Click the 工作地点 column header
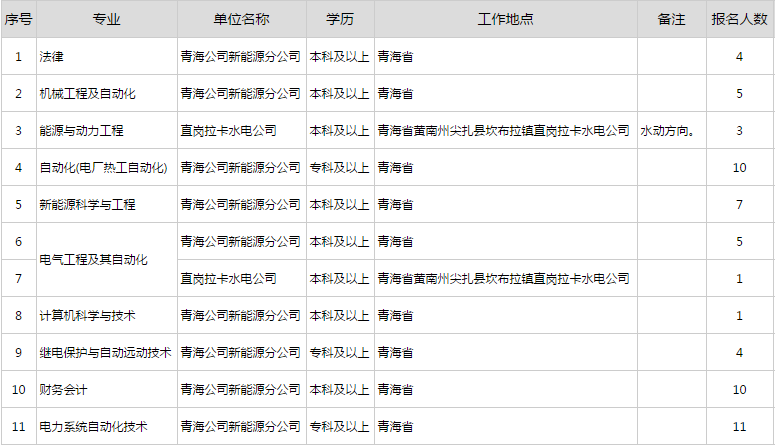 click(505, 20)
